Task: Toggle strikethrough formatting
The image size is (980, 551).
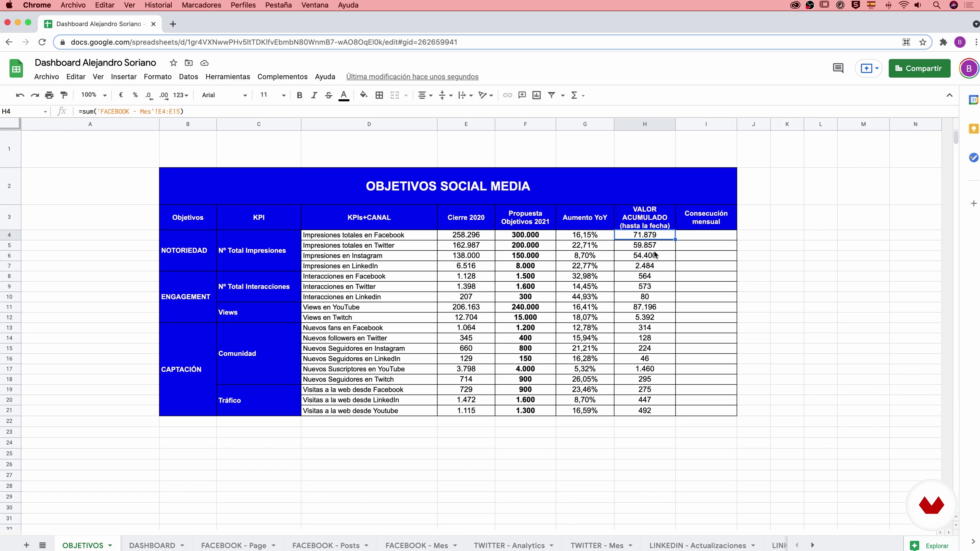Action: pos(329,95)
